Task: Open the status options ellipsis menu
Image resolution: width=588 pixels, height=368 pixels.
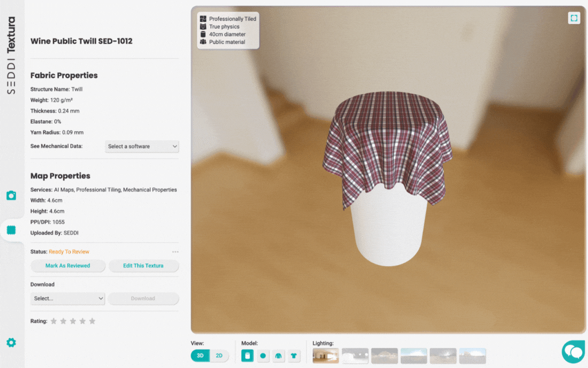Action: click(175, 251)
